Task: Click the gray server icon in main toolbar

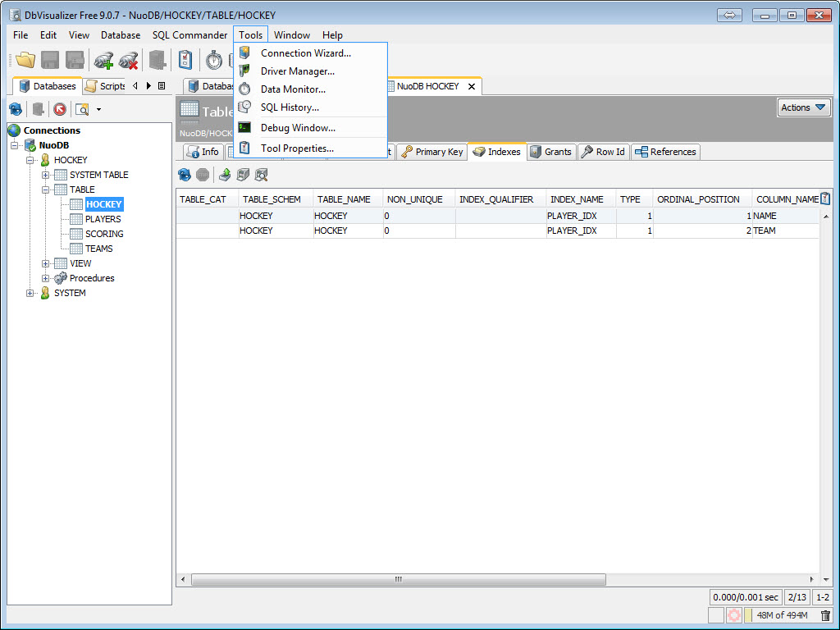Action: click(x=157, y=60)
